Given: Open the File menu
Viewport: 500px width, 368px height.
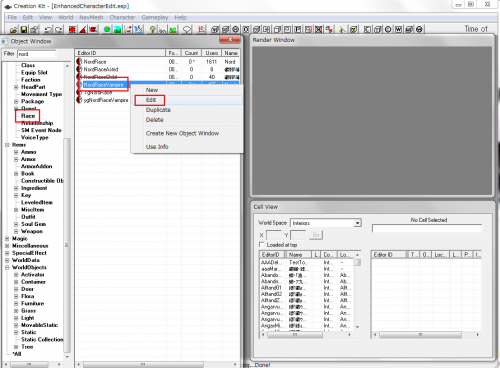Looking at the screenshot, I should point(12,17).
